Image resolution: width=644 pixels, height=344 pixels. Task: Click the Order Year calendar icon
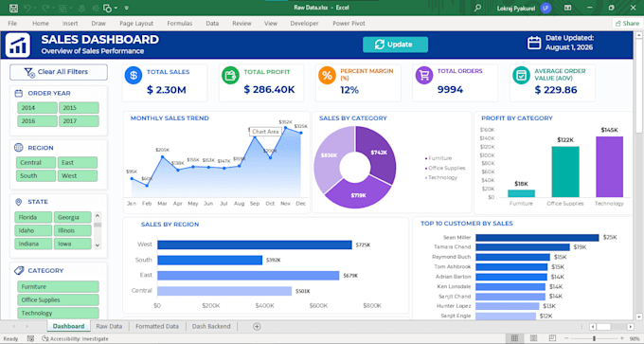click(x=19, y=93)
